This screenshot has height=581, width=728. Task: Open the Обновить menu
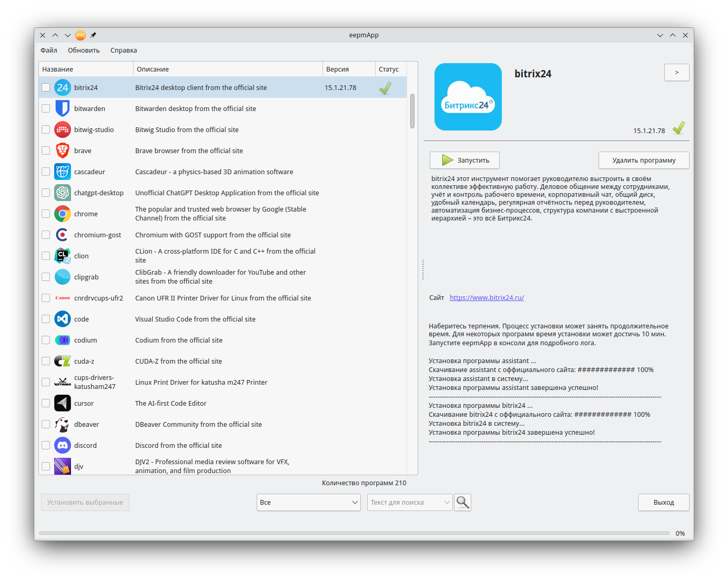click(x=84, y=51)
